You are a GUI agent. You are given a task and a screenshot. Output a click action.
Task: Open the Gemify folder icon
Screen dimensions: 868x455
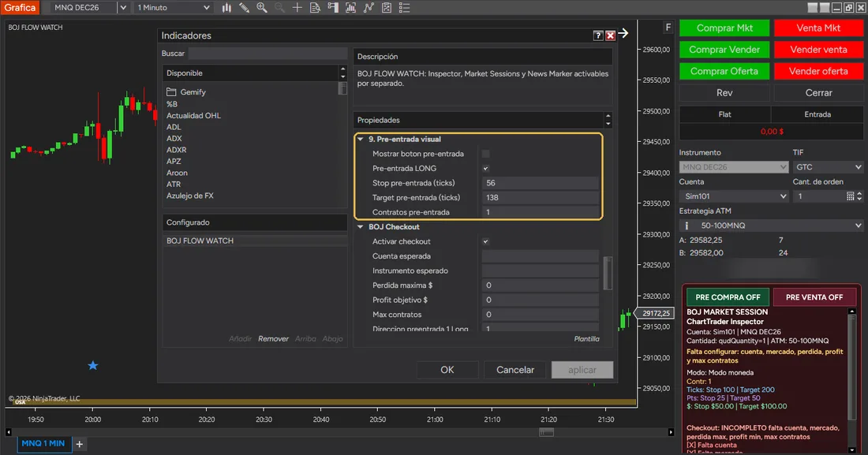point(171,92)
